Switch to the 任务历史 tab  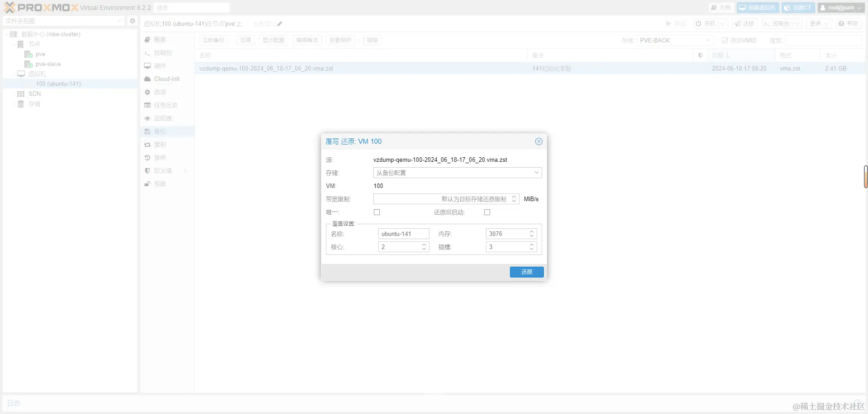pyautogui.click(x=167, y=105)
